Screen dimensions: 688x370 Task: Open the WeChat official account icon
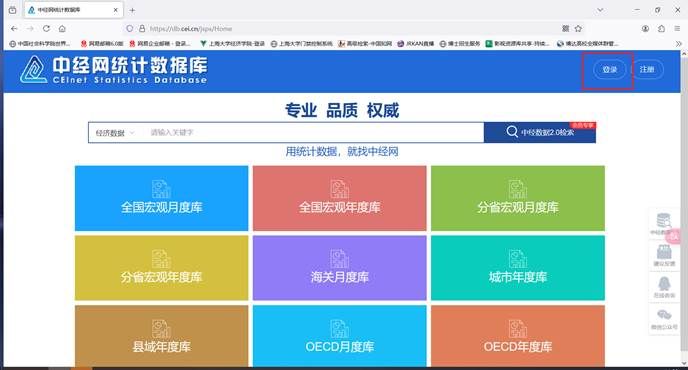tap(664, 319)
